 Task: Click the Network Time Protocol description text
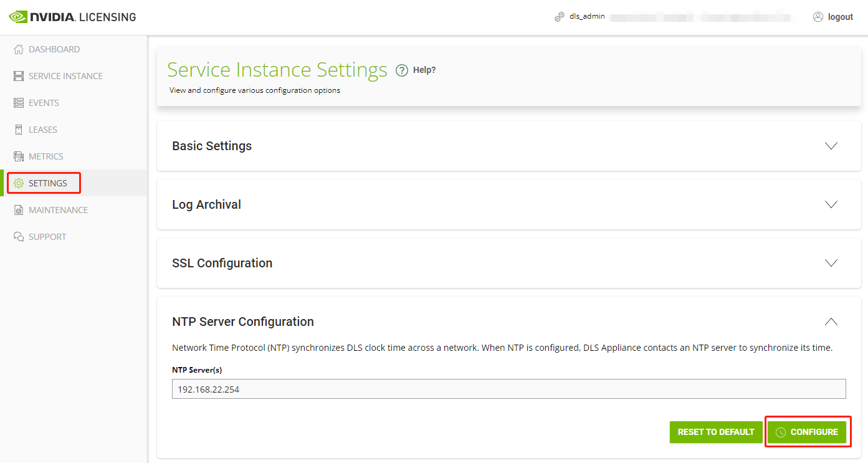[x=502, y=348]
